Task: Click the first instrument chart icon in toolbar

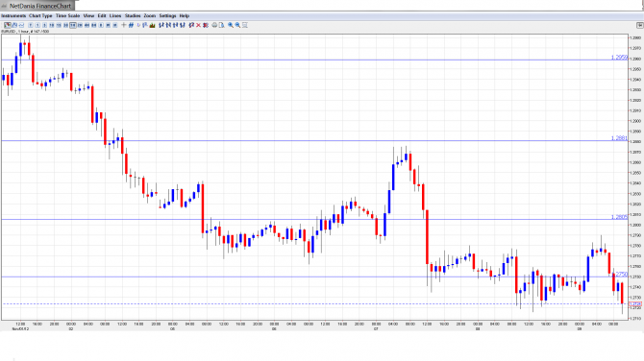Action: click(x=7, y=25)
